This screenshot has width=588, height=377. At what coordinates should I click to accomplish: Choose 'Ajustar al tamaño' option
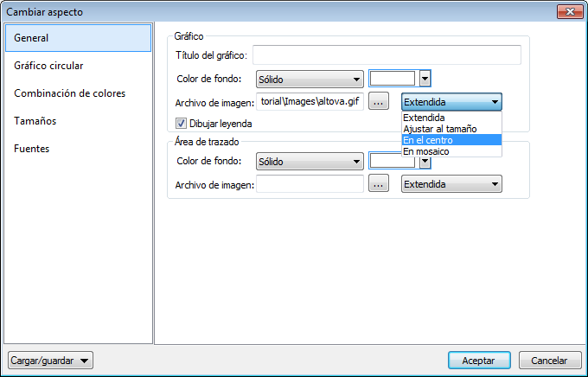click(x=451, y=129)
